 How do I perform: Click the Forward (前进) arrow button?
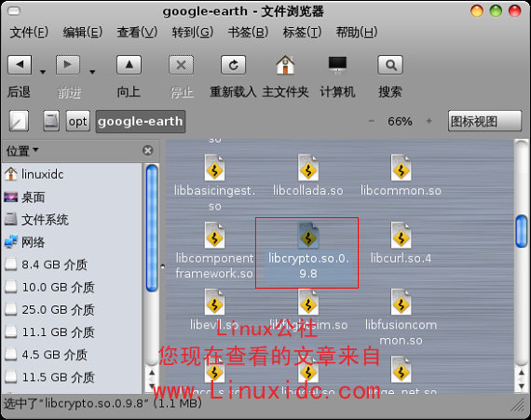click(68, 64)
